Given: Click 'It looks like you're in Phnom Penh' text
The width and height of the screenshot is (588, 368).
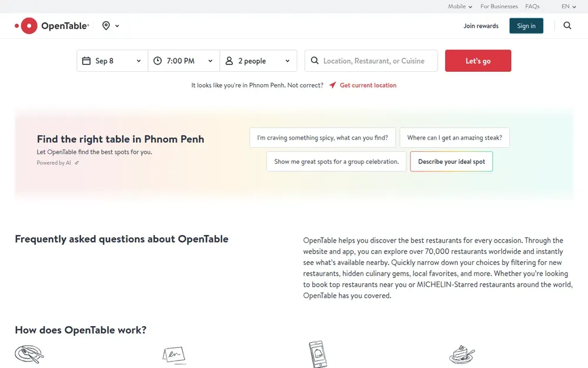Looking at the screenshot, I should point(238,85).
